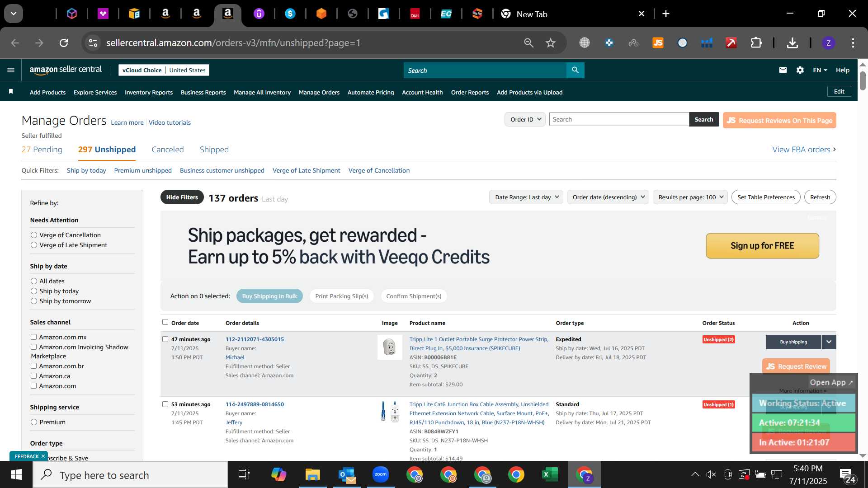The width and height of the screenshot is (868, 488).
Task: Click the Sign up for FREE button
Action: [x=762, y=246]
